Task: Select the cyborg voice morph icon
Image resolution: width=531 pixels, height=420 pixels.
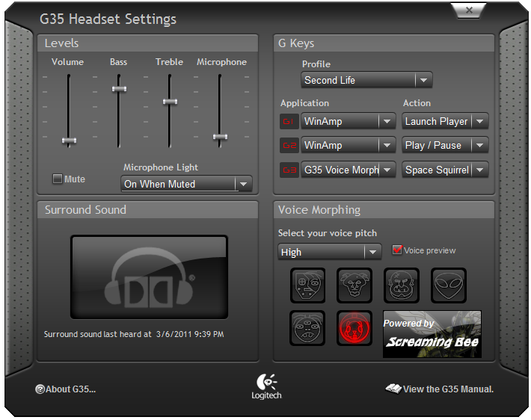Action: (307, 285)
